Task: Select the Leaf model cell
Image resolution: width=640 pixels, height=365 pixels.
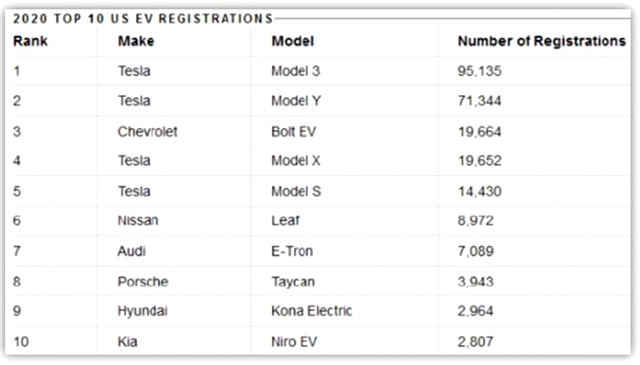Action: click(x=285, y=220)
